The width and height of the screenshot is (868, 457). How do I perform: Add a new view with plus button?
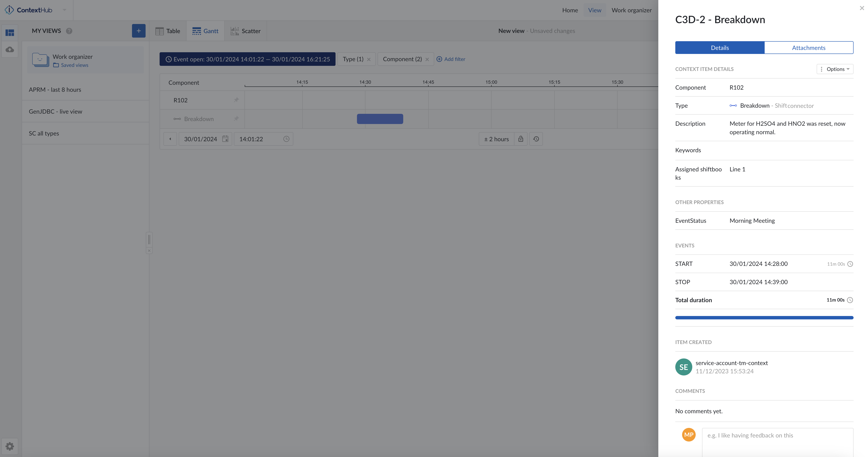click(139, 31)
